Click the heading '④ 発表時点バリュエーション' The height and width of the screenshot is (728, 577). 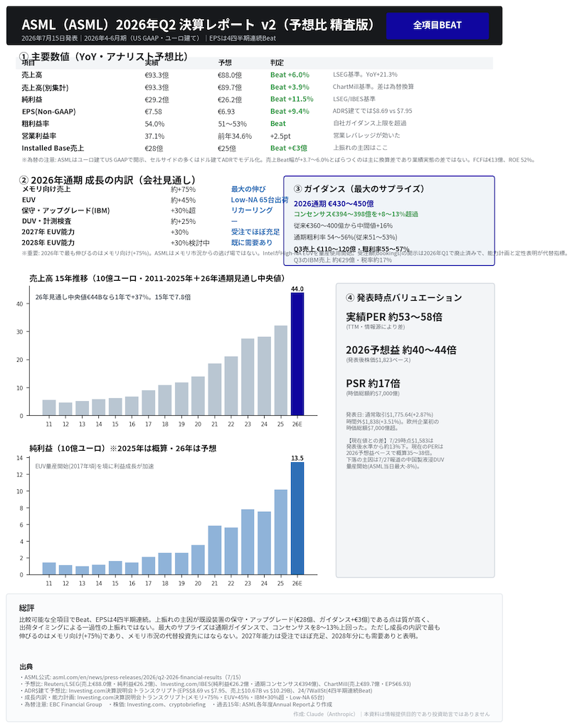point(403,298)
